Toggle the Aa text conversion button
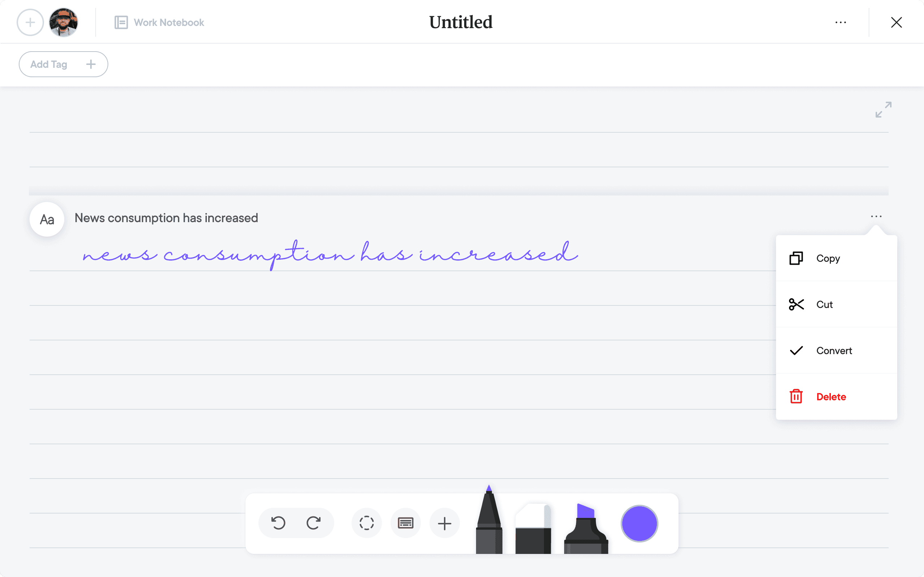The height and width of the screenshot is (577, 924). pyautogui.click(x=47, y=219)
